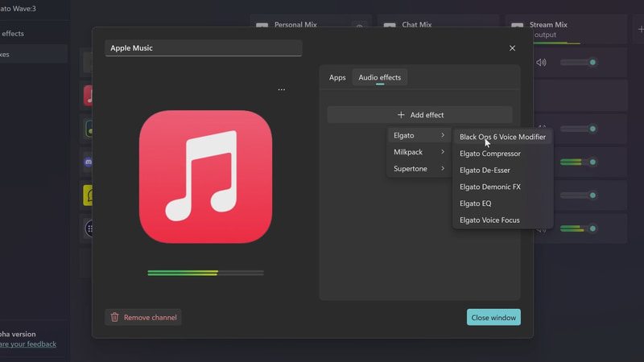The height and width of the screenshot is (362, 644).
Task: Close the Apple Music dialog with X
Action: (x=512, y=48)
